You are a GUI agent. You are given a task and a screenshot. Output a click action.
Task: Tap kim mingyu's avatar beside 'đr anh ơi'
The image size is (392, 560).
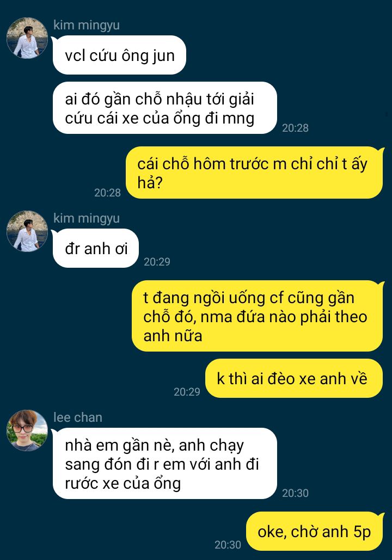(27, 231)
